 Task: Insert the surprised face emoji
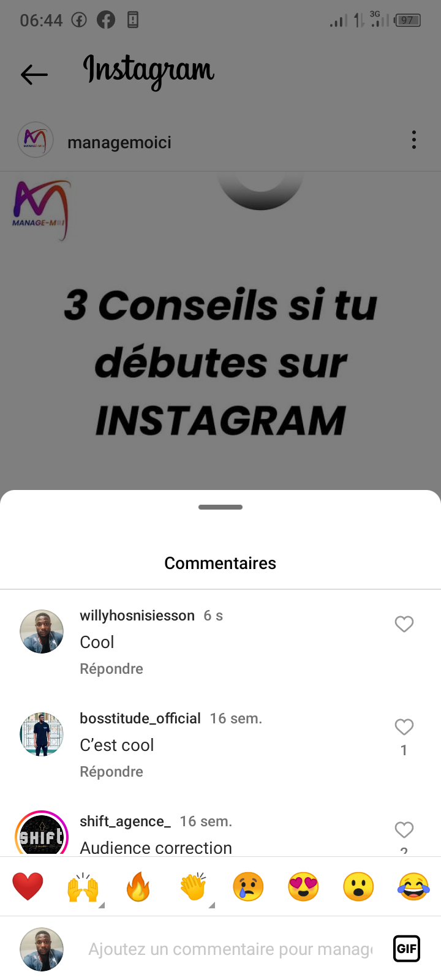point(358,886)
